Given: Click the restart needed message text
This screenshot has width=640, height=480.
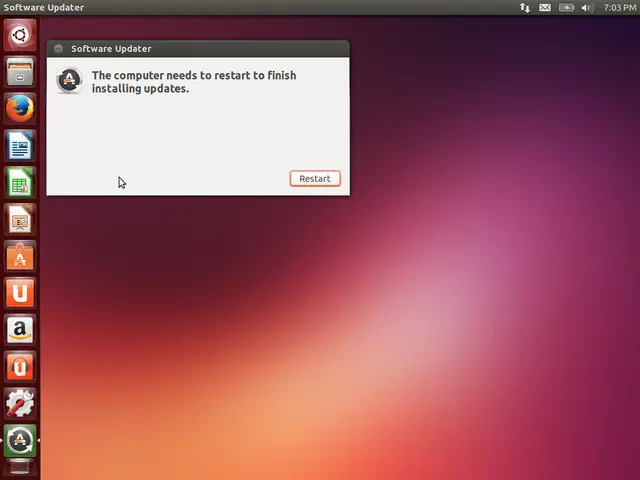Looking at the screenshot, I should [x=194, y=82].
